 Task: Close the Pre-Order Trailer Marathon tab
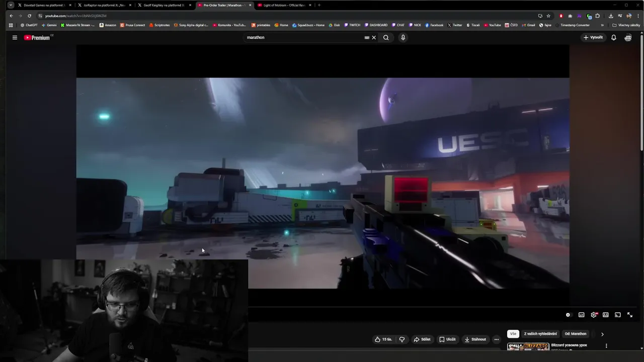(250, 5)
